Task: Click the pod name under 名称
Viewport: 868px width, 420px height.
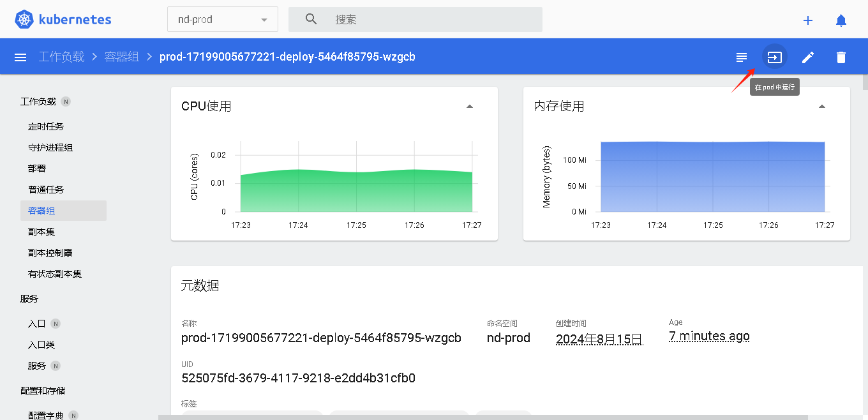Action: point(321,338)
